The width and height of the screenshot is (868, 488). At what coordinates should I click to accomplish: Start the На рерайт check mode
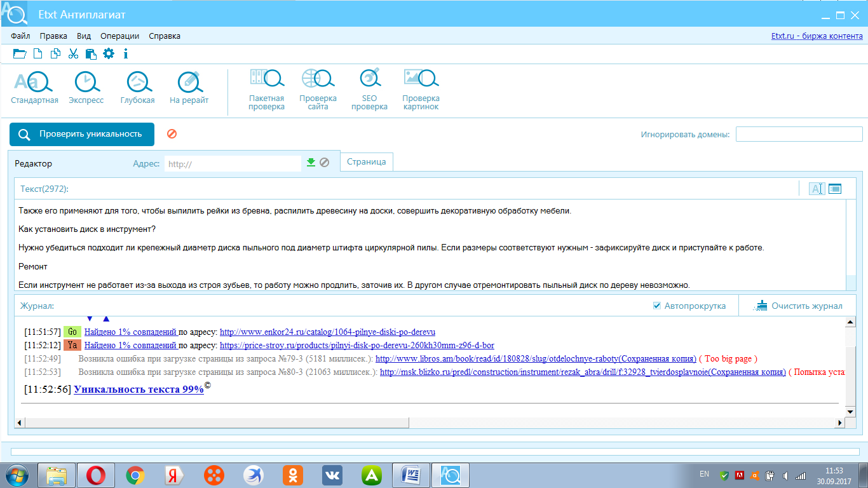[189, 87]
